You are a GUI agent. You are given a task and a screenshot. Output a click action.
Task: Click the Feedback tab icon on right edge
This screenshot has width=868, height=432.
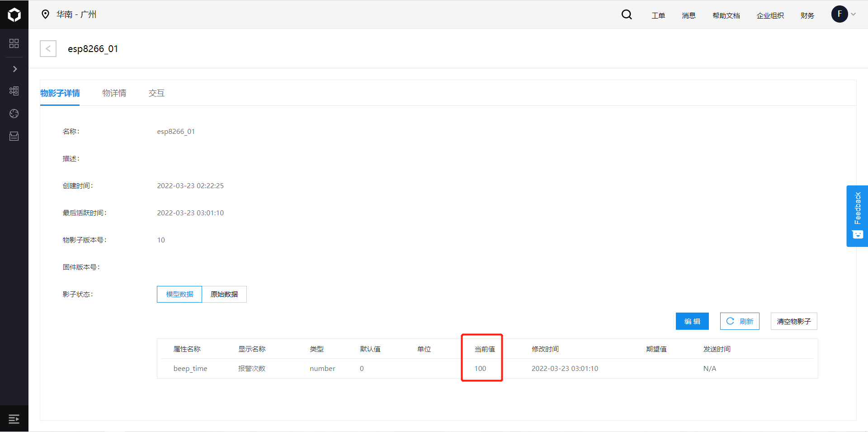(x=857, y=216)
